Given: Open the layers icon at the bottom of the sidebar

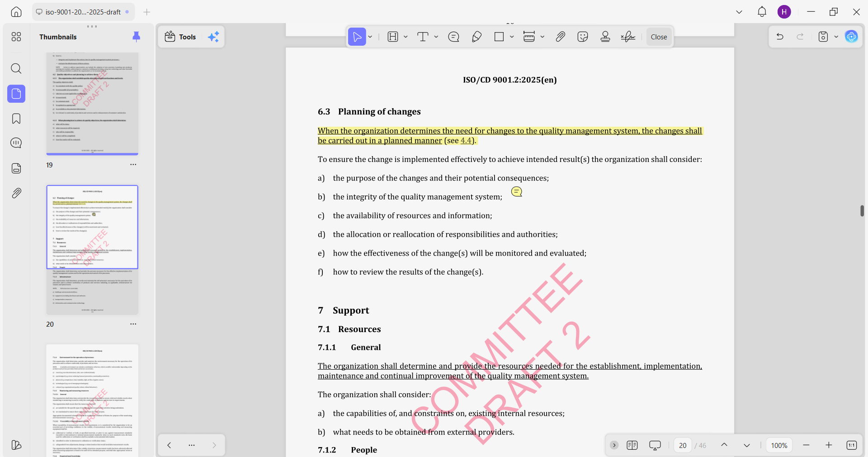Looking at the screenshot, I should click(16, 445).
